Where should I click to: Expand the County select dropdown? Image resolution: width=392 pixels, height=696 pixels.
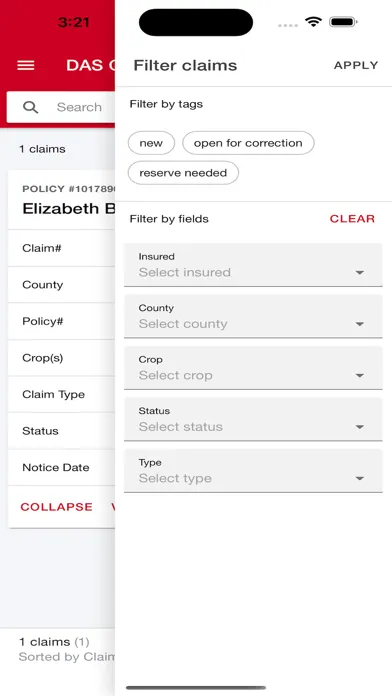[253, 316]
